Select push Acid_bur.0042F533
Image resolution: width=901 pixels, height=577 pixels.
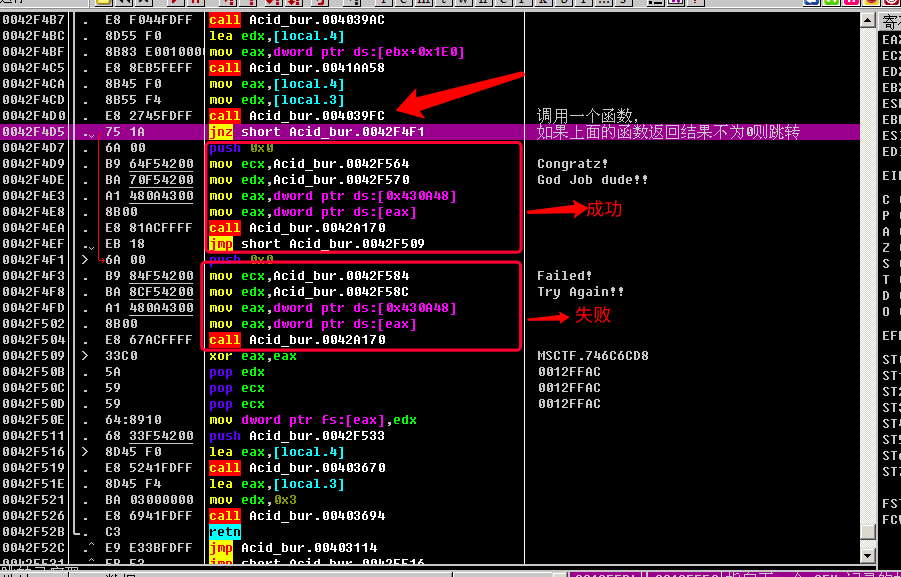297,436
